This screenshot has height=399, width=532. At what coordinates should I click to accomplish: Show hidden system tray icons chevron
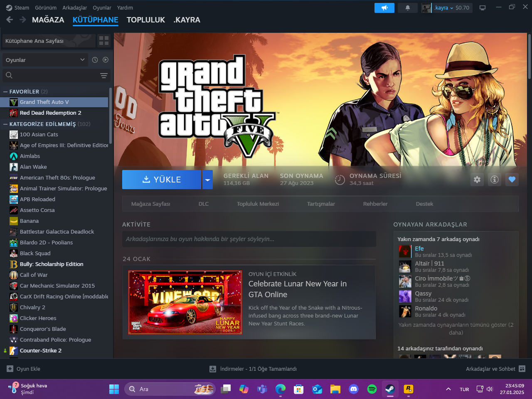coord(448,389)
